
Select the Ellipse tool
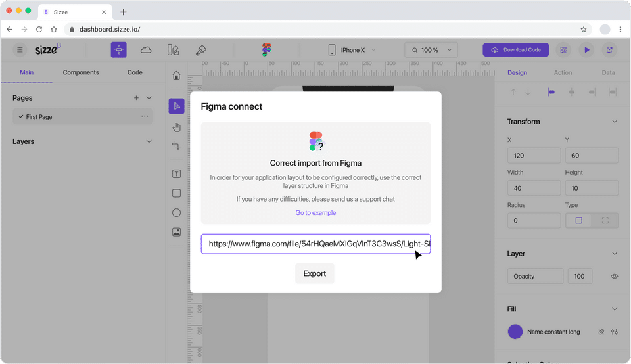point(176,213)
